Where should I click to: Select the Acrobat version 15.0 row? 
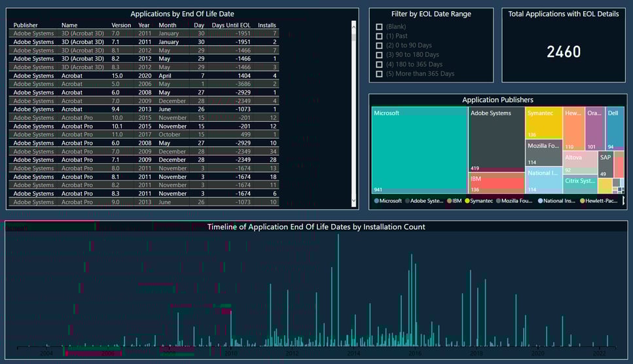pos(144,75)
